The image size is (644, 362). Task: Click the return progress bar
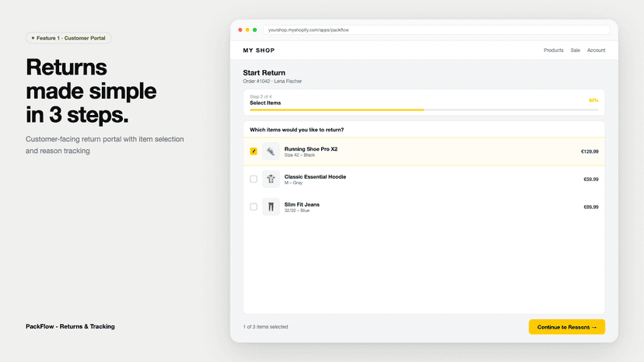click(x=424, y=110)
